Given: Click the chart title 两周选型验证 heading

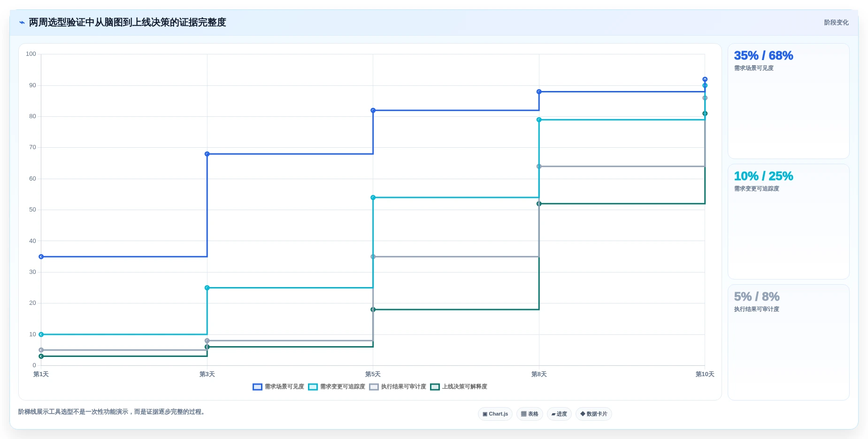Looking at the screenshot, I should (127, 23).
